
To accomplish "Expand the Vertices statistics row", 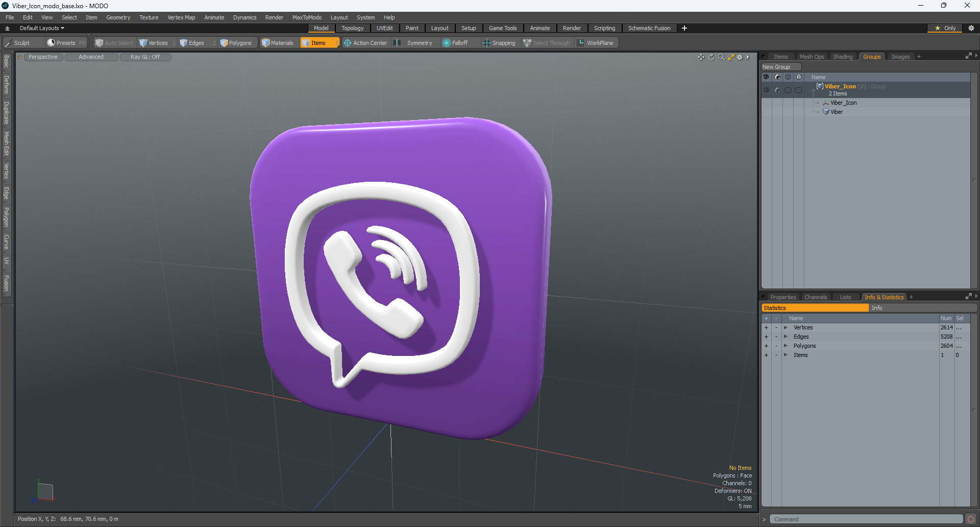I will pos(786,327).
